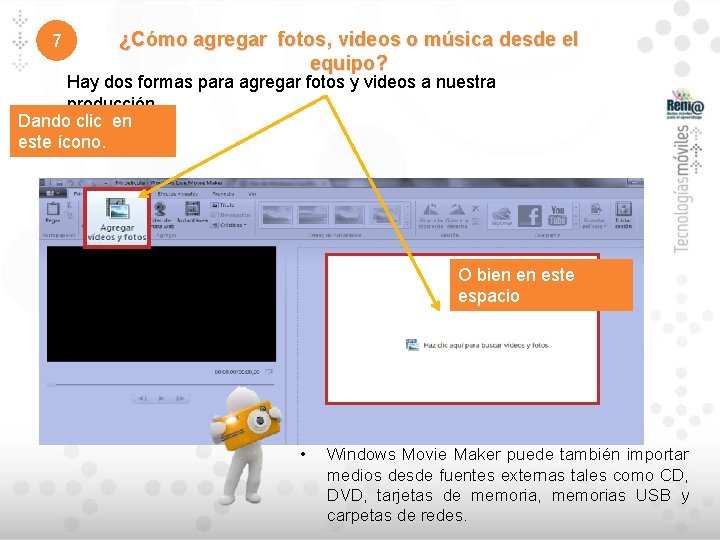Switch to the Proyecto tab
This screenshot has width=720, height=540.
coord(224,194)
